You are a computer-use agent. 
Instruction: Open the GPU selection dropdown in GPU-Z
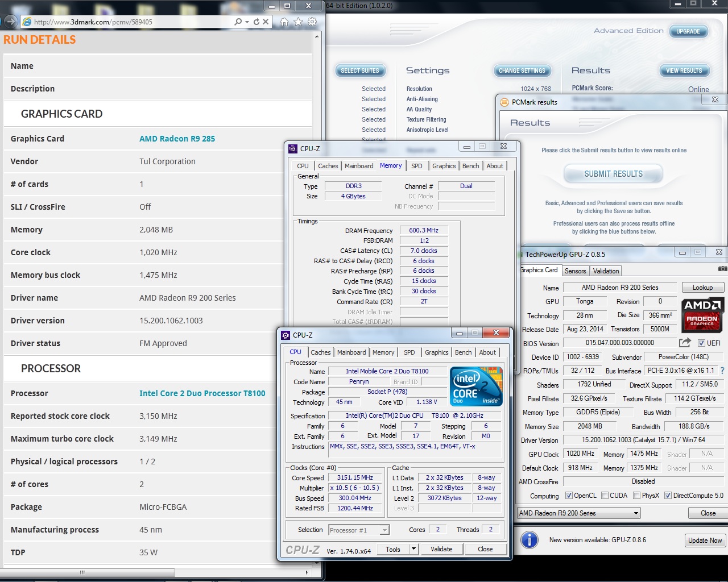point(578,513)
